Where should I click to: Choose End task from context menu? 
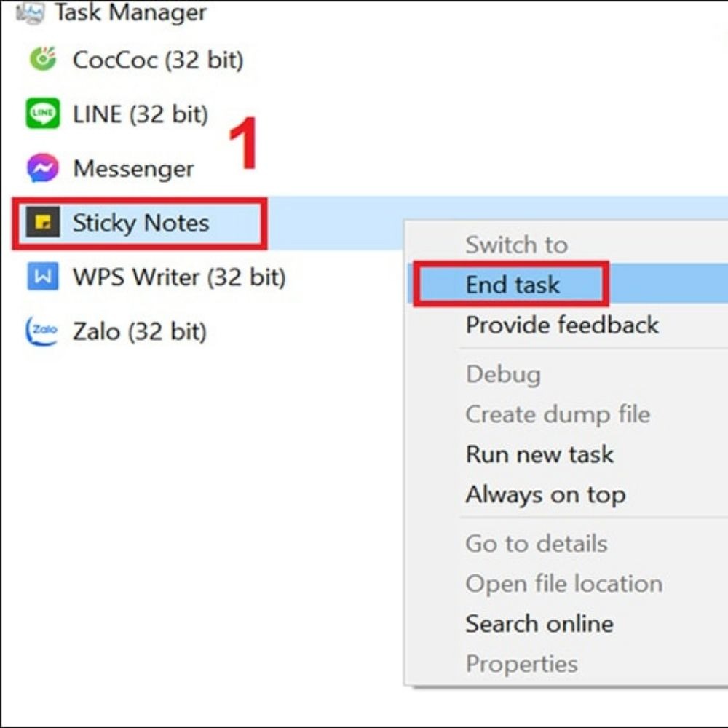(x=513, y=285)
